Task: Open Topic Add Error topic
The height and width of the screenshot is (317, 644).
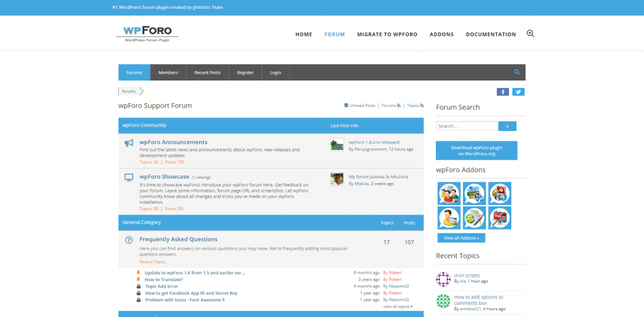Action: [x=162, y=286]
